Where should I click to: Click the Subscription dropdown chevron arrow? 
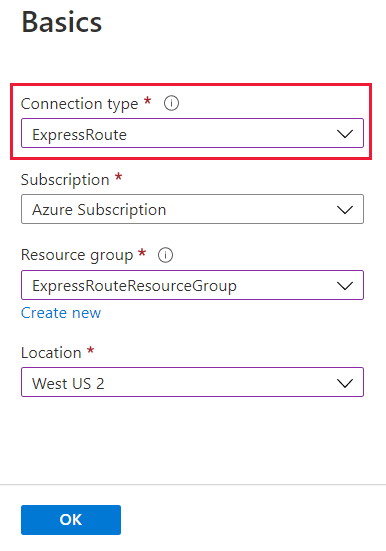345,210
